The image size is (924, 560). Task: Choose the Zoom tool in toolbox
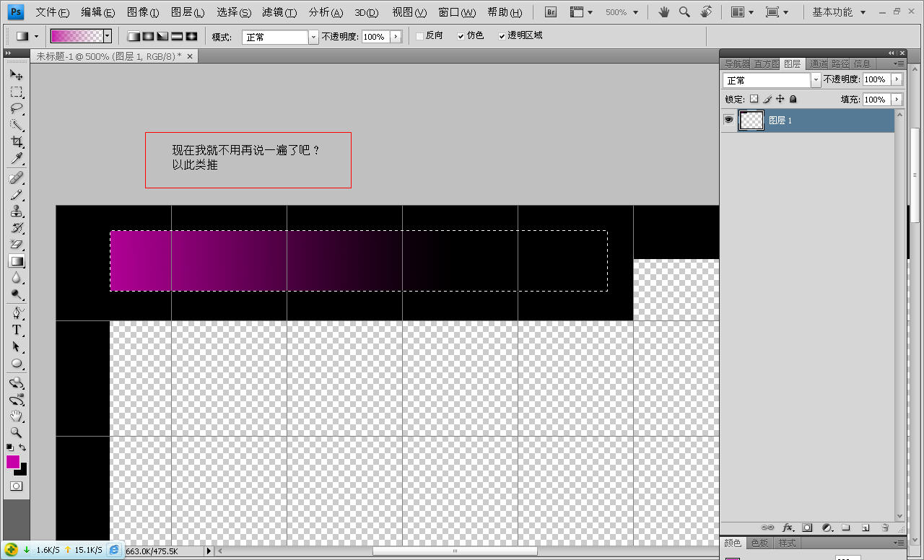point(16,433)
